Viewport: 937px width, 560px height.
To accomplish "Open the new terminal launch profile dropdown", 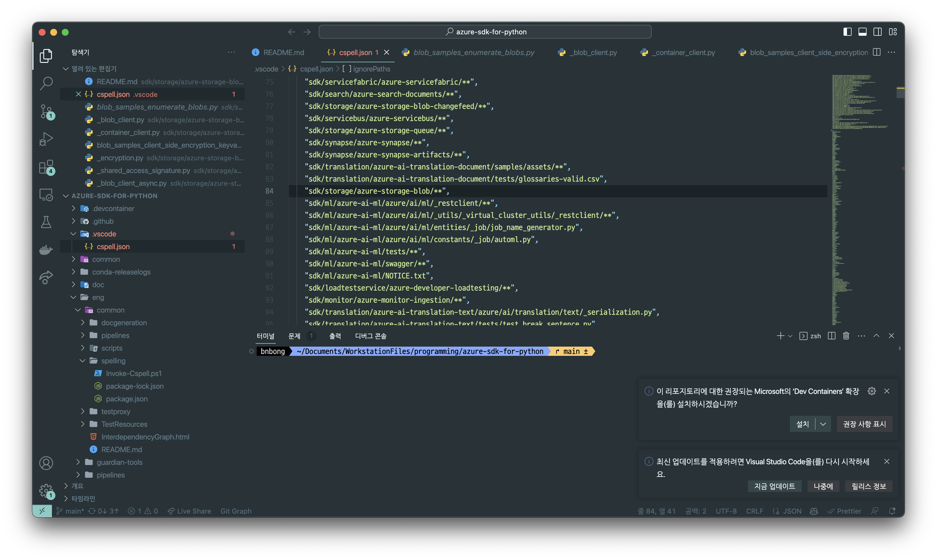I will click(x=790, y=336).
